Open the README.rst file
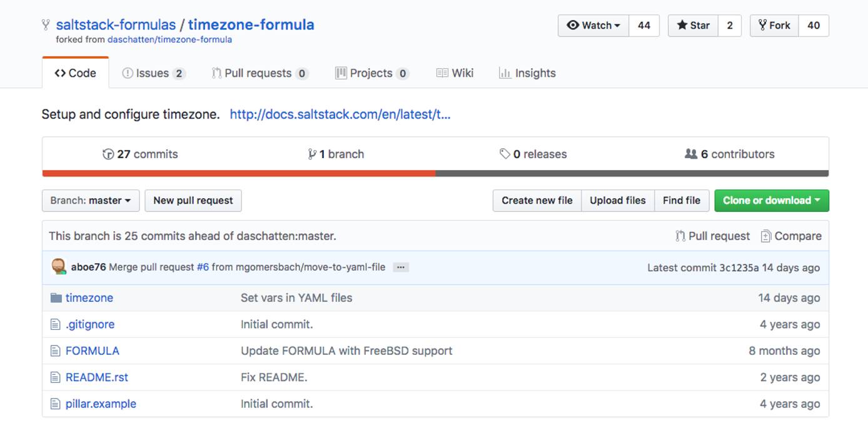 96,377
